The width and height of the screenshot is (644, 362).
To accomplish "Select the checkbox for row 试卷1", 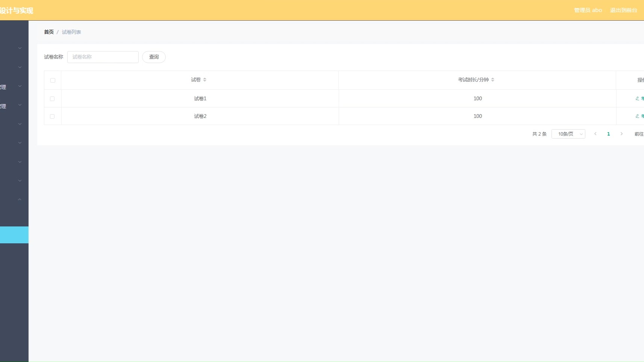I will [x=52, y=99].
